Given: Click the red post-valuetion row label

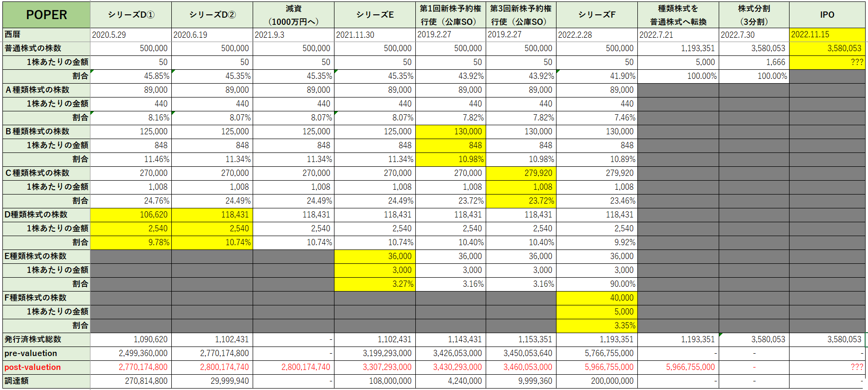Looking at the screenshot, I should (46, 367).
